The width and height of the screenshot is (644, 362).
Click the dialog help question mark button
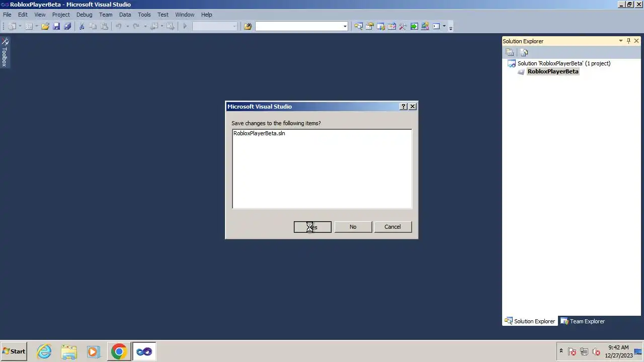tap(403, 106)
